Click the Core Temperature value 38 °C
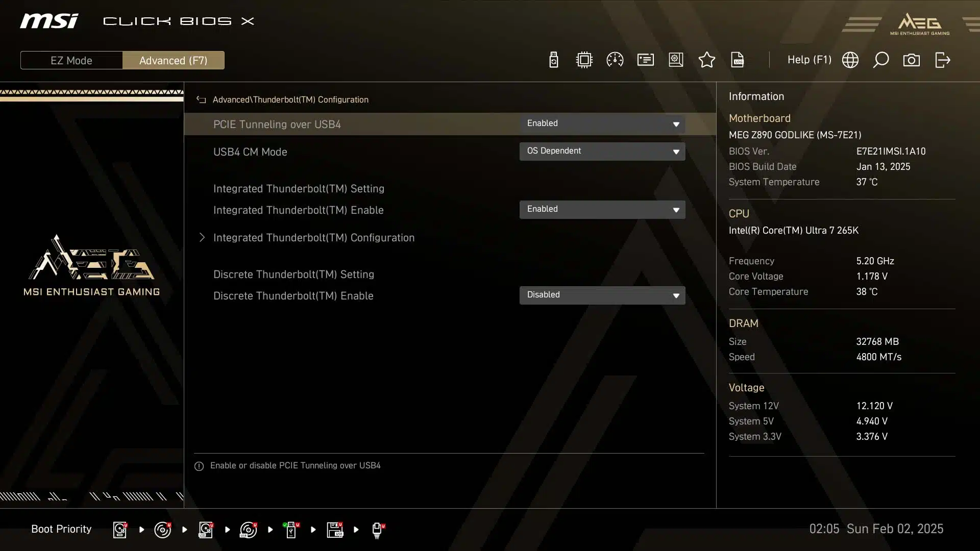Viewport: 980px width, 551px height. click(x=867, y=292)
